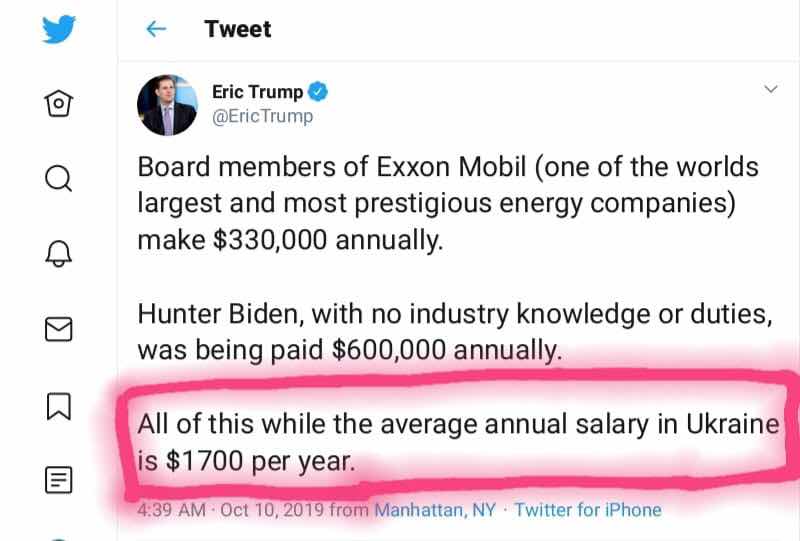Click the Twitter for iPhone source link
This screenshot has width=800, height=541.
click(587, 510)
